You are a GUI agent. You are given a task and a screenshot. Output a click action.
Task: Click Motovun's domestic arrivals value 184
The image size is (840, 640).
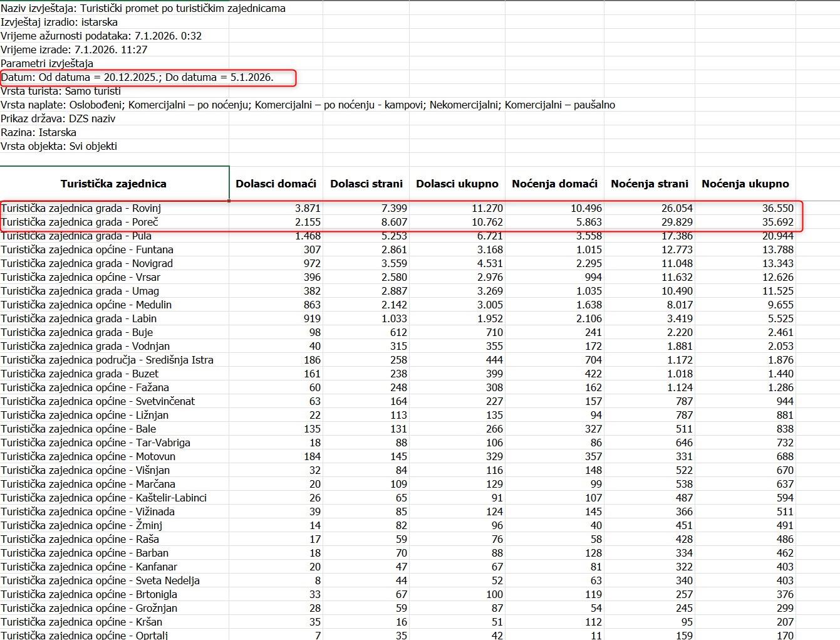[311, 456]
